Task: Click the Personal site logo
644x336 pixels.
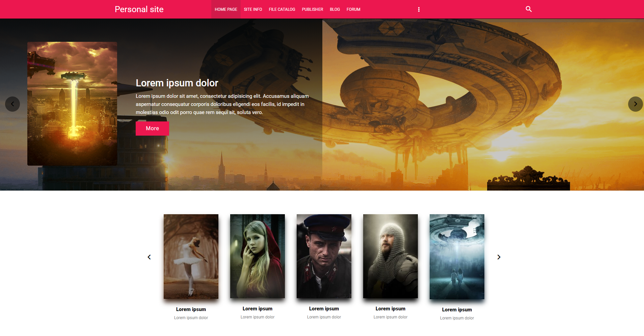Action: pos(139,9)
